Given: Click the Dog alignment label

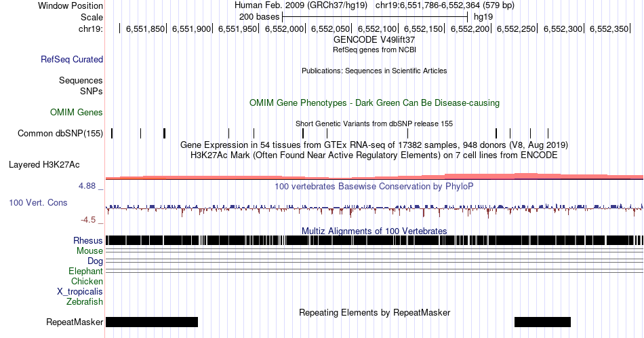Looking at the screenshot, I should pyautogui.click(x=95, y=261).
